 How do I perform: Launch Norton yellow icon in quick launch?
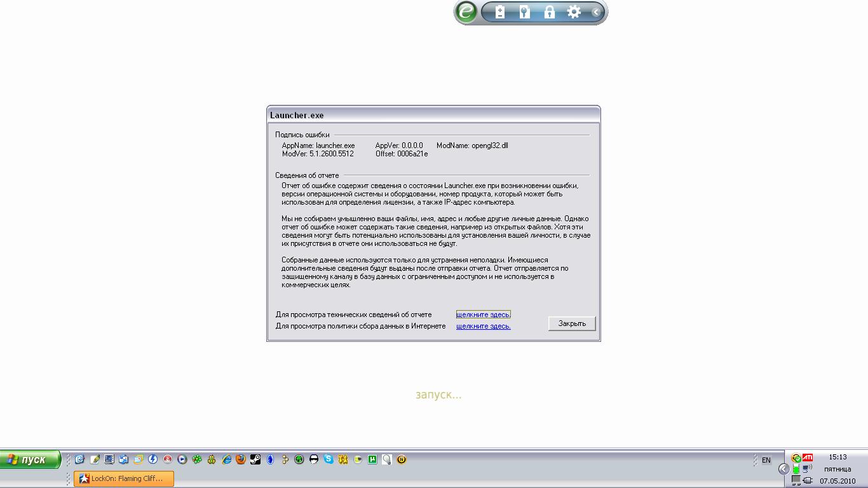(402, 459)
